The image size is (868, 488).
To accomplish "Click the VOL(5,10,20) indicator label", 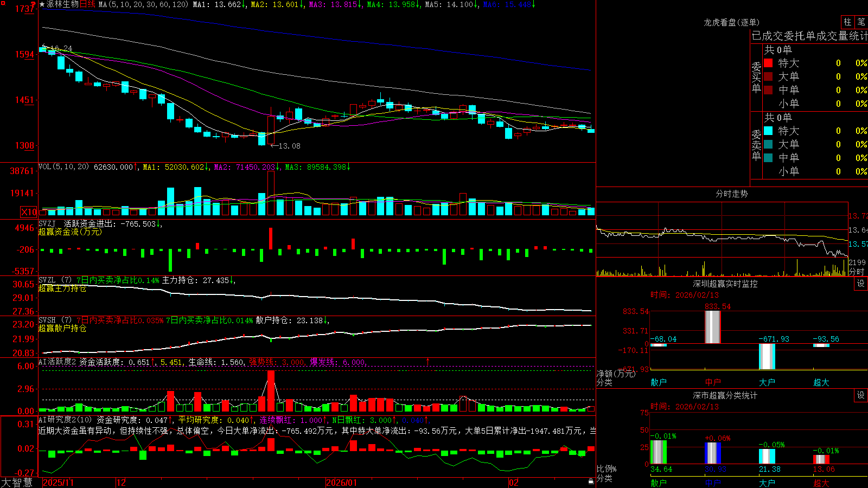I will [63, 167].
